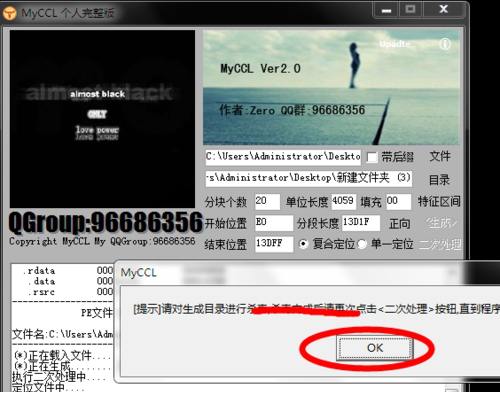Click the 文件 button

point(440,156)
